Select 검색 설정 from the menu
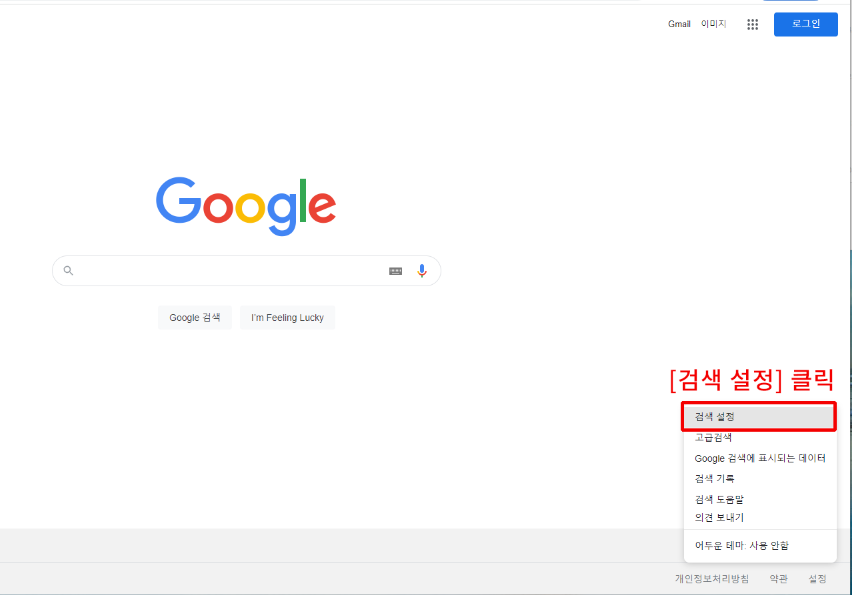Viewport: 852px width, 595px height. (x=759, y=417)
